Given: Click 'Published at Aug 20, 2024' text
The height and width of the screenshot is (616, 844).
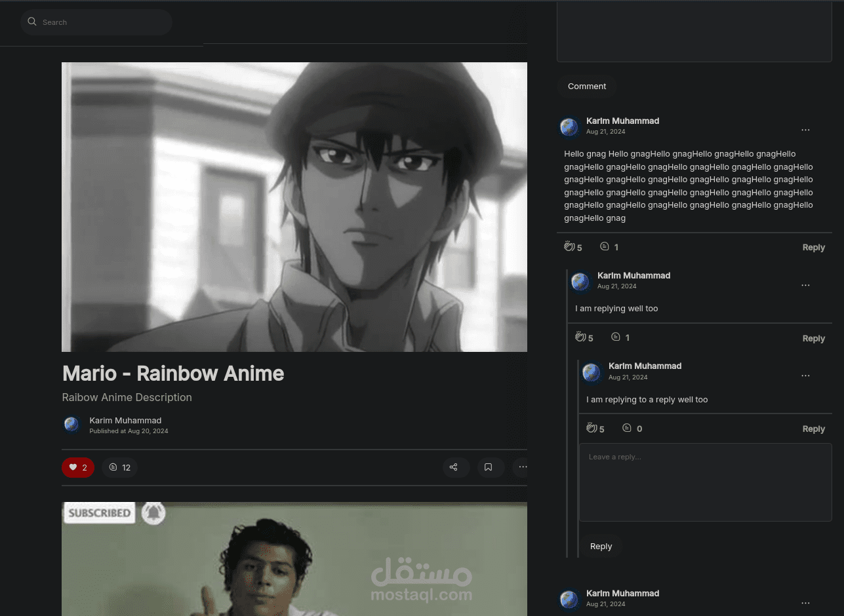Looking at the screenshot, I should click(x=129, y=431).
